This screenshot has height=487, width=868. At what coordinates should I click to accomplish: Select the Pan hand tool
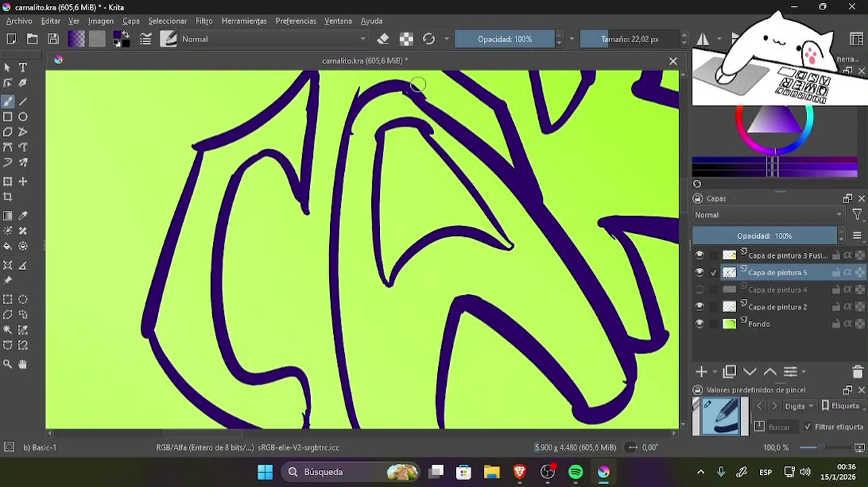click(23, 364)
